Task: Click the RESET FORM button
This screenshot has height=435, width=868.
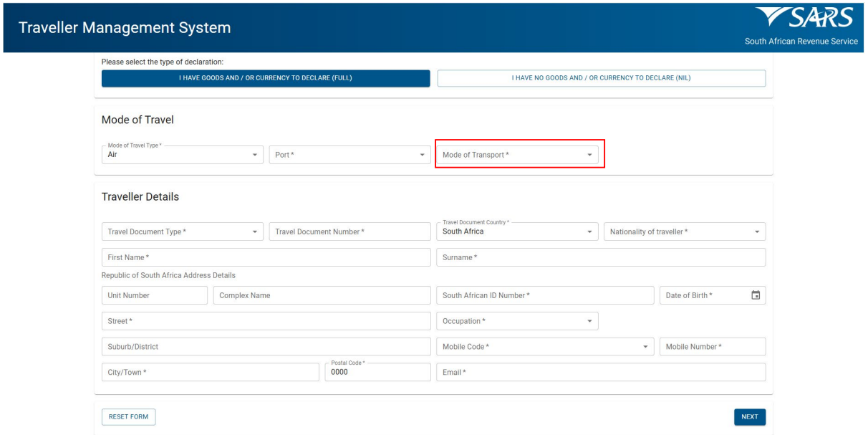Action: point(128,417)
